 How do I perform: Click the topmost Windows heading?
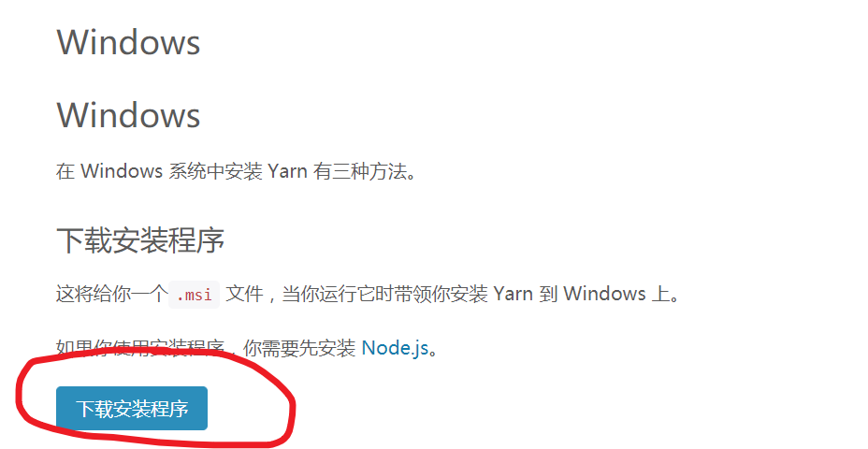tap(128, 42)
